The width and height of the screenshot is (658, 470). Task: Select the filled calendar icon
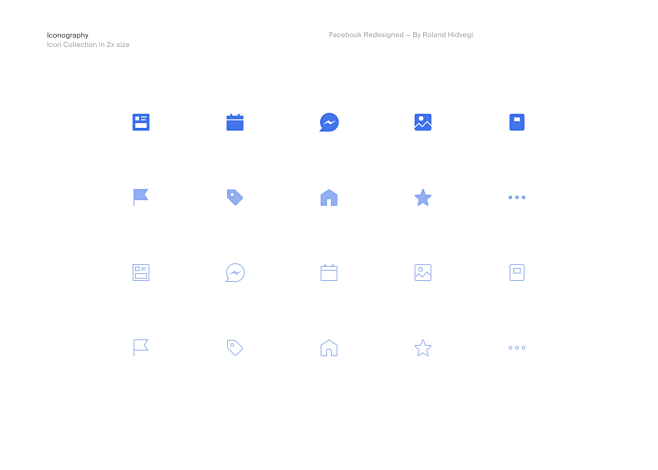[x=235, y=122]
